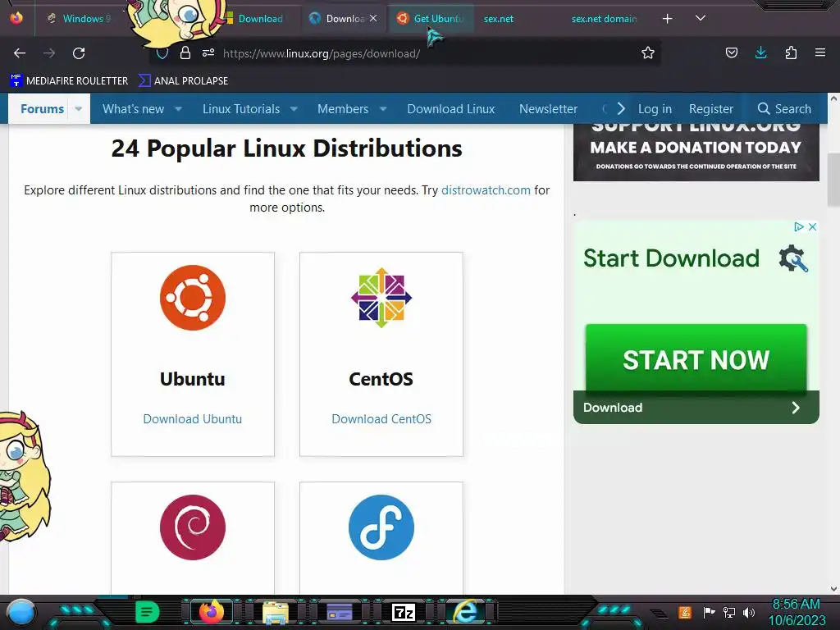The height and width of the screenshot is (630, 840).
Task: Expand the Linux Tutorials dropdown arrow
Action: 294,109
